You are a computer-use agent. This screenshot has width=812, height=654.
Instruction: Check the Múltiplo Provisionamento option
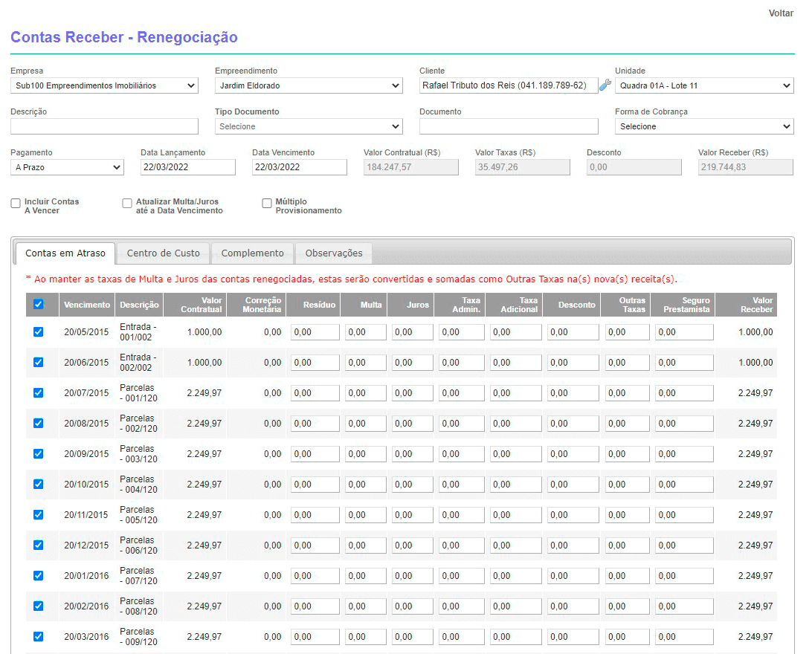(x=267, y=204)
